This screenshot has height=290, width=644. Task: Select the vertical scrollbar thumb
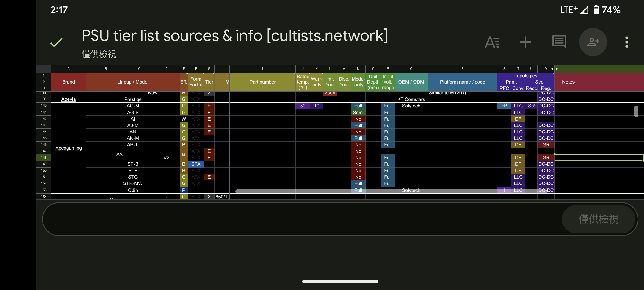(x=636, y=111)
